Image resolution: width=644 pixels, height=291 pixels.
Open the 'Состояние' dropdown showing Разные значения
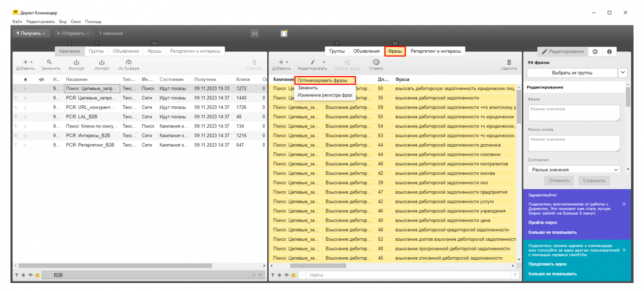click(x=574, y=170)
